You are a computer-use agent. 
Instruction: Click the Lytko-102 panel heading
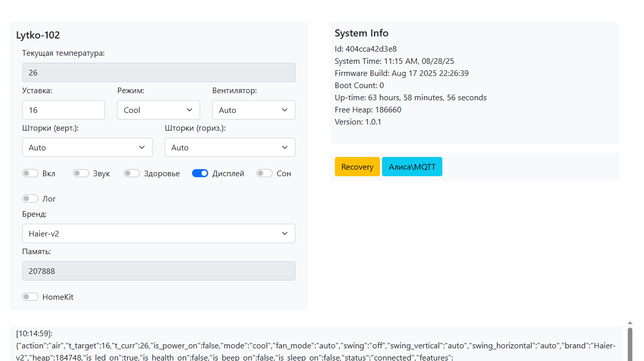pos(38,35)
